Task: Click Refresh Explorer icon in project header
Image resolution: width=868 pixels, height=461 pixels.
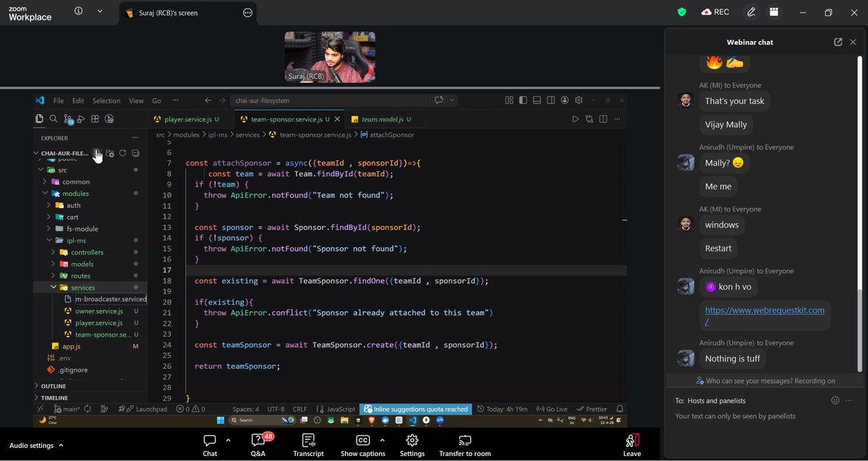Action: [123, 153]
